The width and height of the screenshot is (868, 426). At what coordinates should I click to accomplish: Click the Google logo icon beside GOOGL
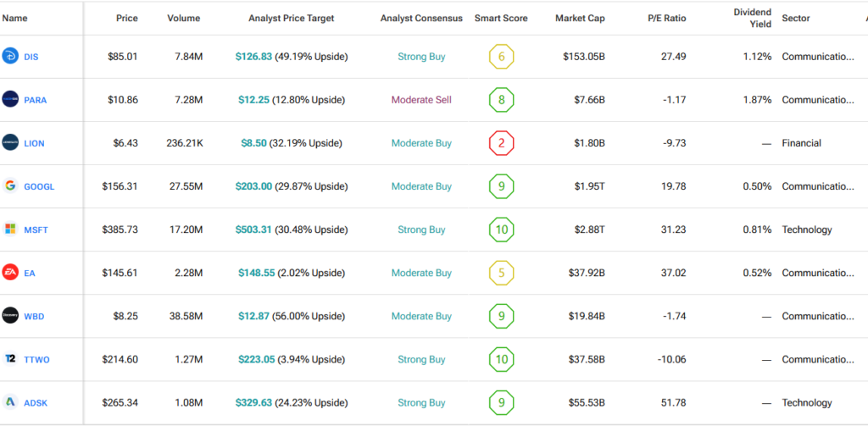pos(10,186)
